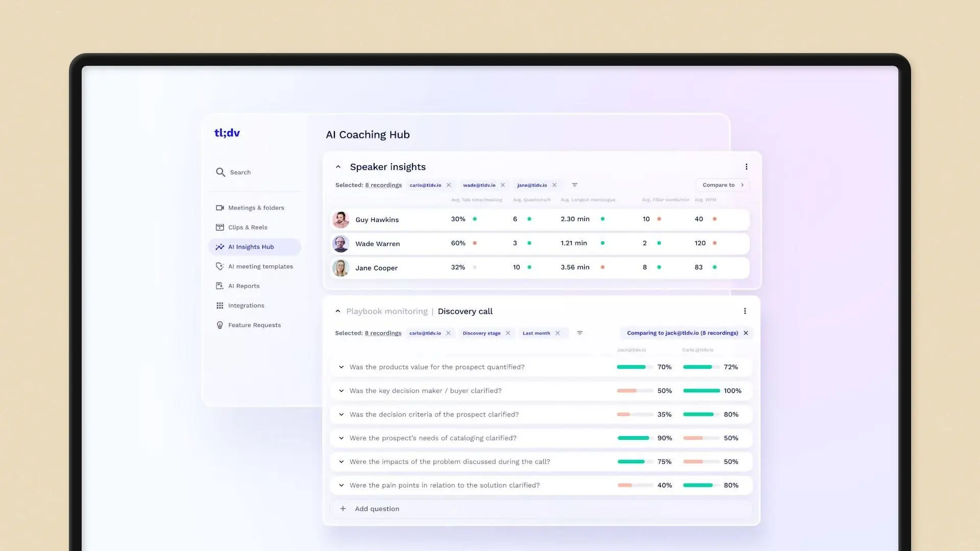
Task: Click the Meetings & folders camera icon
Action: tap(220, 208)
